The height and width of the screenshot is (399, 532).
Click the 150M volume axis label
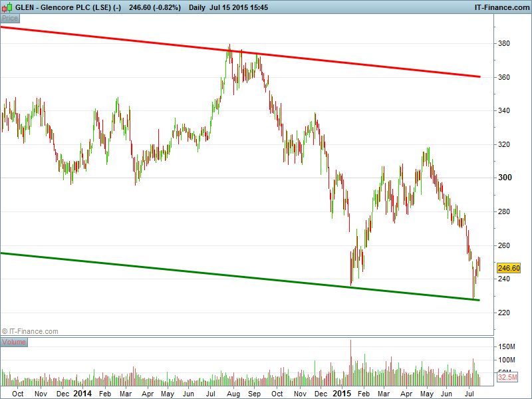(507, 346)
